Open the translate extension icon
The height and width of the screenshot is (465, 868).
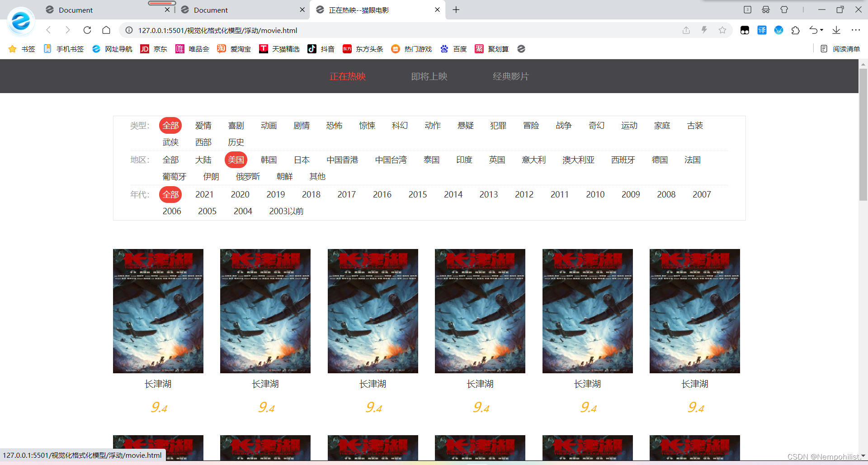(762, 30)
